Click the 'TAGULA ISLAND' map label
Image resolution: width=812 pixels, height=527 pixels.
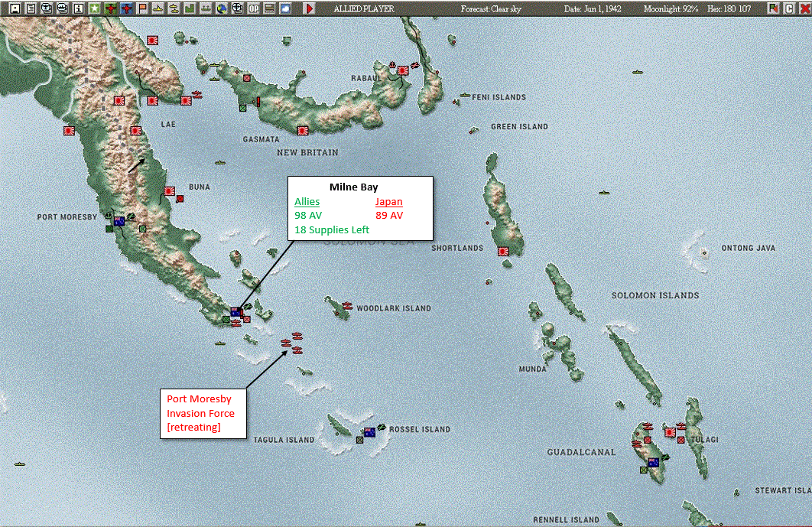coord(284,440)
